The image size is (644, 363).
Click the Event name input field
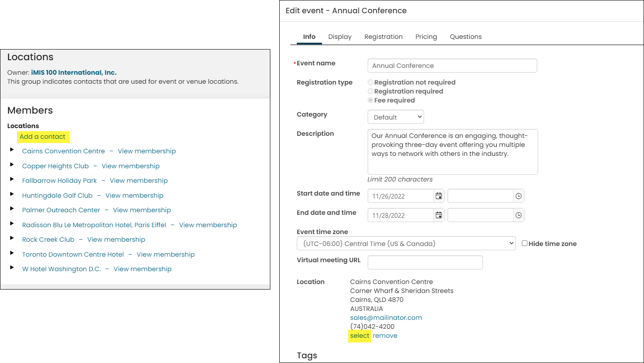point(452,66)
